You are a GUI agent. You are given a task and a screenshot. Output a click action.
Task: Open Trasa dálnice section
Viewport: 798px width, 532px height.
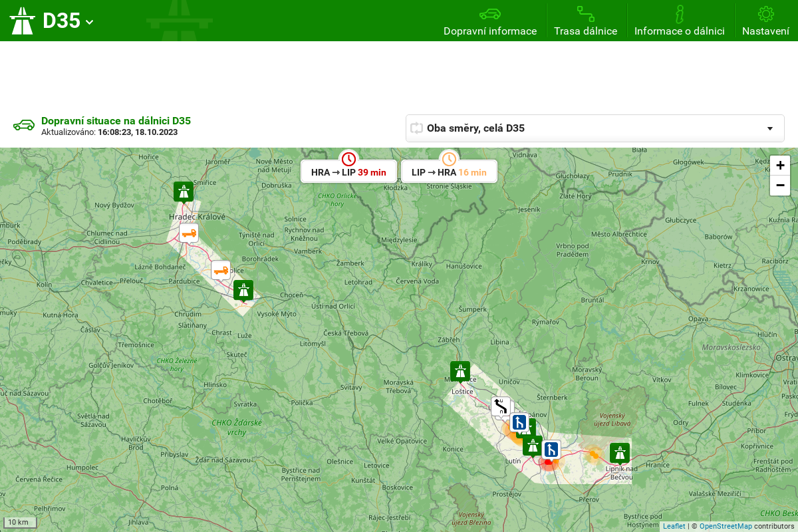585,21
